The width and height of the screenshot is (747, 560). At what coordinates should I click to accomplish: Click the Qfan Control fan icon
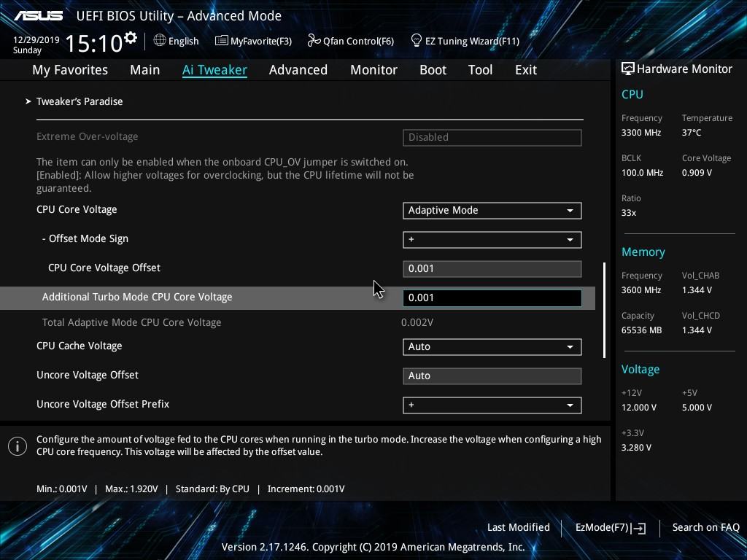tap(314, 41)
